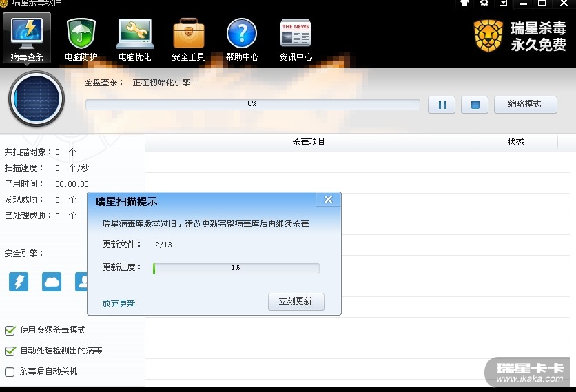576x392 pixels.
Task: Click the upload arrow title bar icon
Action: tap(464, 3)
